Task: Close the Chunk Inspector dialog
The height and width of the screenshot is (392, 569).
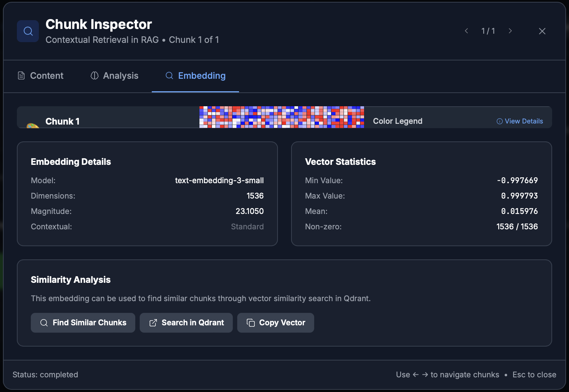Action: pos(542,31)
